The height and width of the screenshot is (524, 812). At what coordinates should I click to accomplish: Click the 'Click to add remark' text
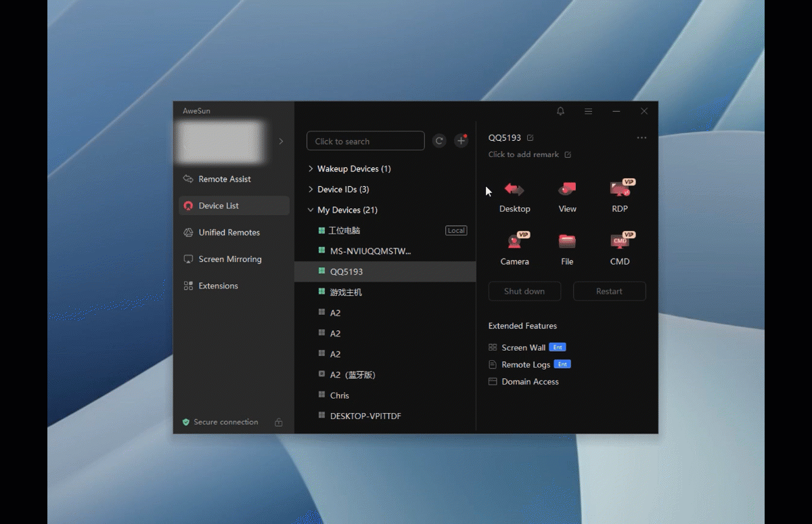(x=524, y=155)
